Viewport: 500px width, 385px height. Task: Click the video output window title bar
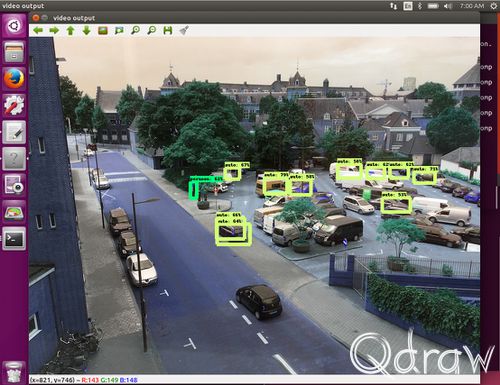[x=254, y=18]
